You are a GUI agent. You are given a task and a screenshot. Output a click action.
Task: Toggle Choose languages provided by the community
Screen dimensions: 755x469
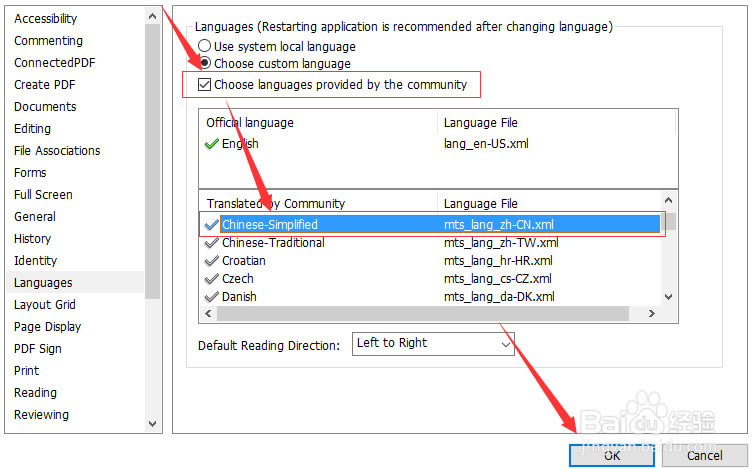(205, 85)
